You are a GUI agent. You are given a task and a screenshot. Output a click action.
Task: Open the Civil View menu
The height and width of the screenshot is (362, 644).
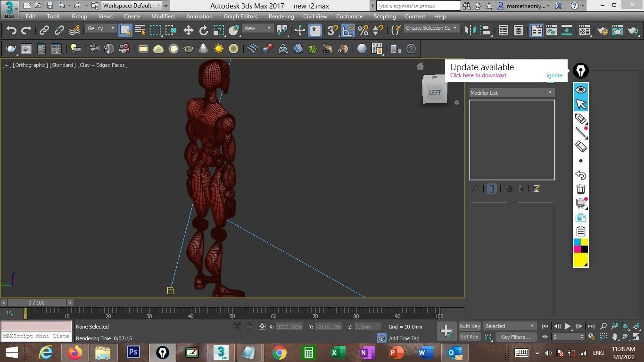(x=315, y=16)
